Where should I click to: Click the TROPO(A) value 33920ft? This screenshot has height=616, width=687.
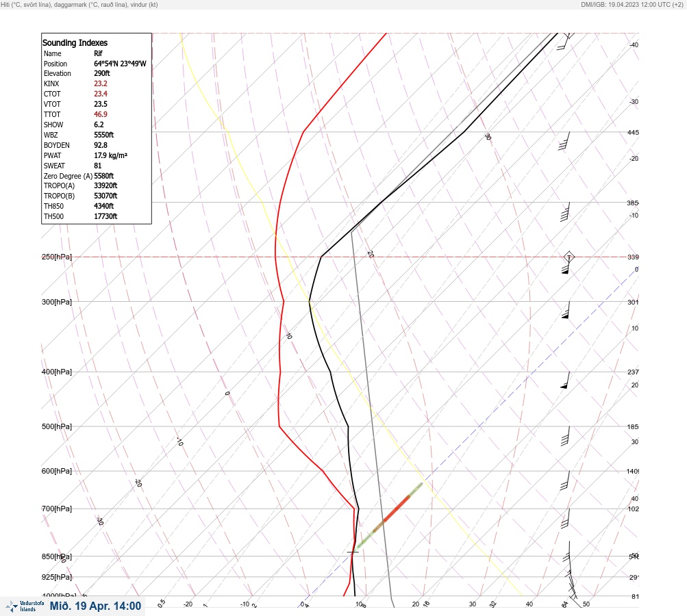105,185
